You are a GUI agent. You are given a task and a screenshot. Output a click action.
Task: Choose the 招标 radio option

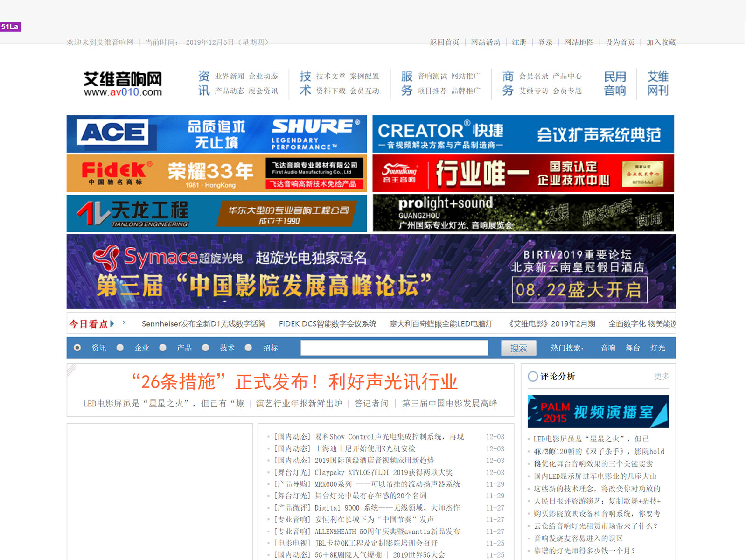point(249,348)
